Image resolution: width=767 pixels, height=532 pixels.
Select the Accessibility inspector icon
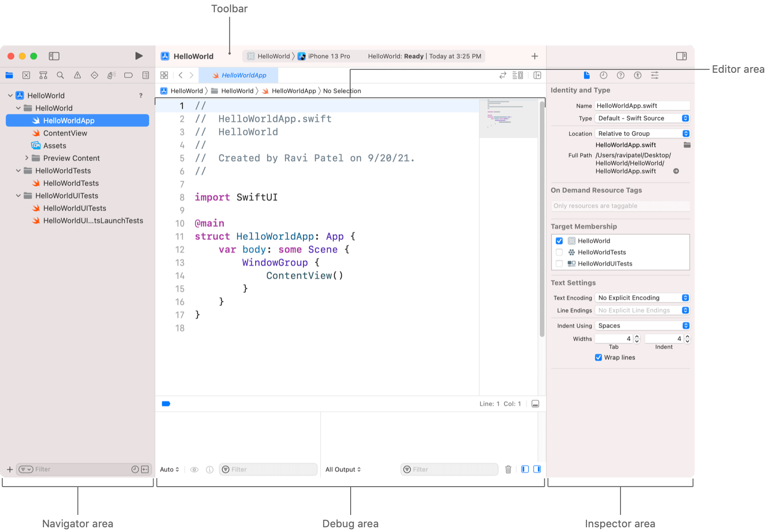[638, 75]
